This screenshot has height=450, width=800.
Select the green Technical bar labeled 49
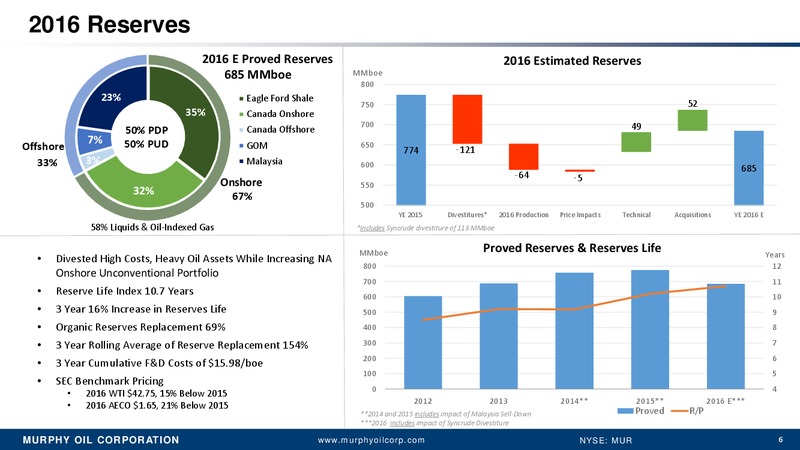[x=636, y=142]
